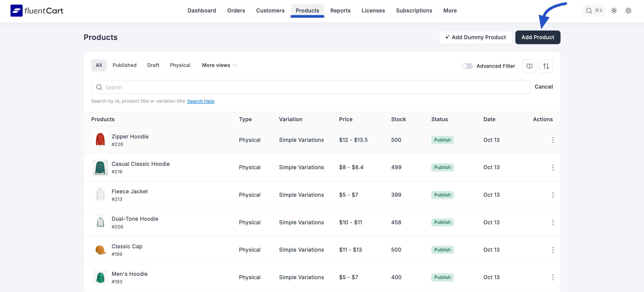644x292 pixels.
Task: Open the actions menu for Classic Cap row
Action: point(553,250)
